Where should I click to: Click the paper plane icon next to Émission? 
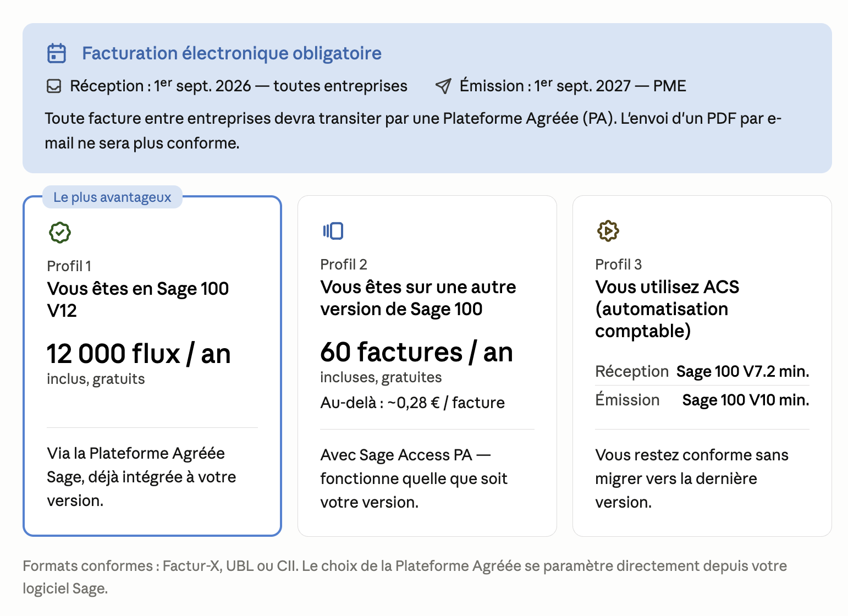pyautogui.click(x=443, y=86)
